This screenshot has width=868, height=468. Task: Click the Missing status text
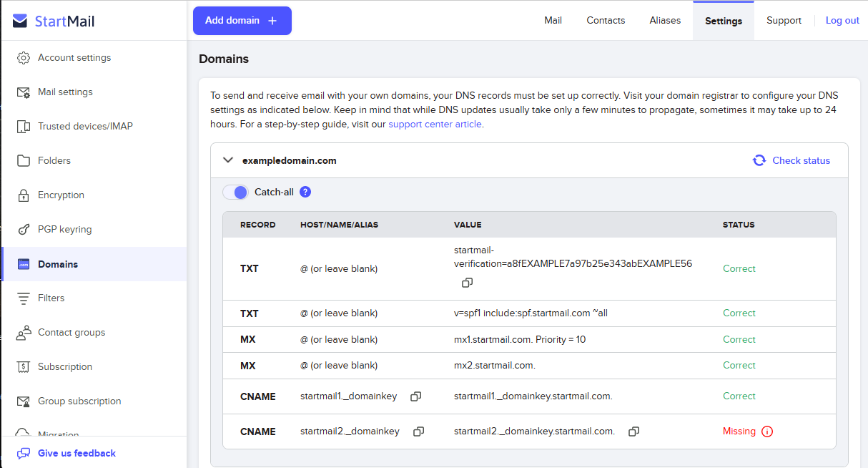click(x=739, y=432)
